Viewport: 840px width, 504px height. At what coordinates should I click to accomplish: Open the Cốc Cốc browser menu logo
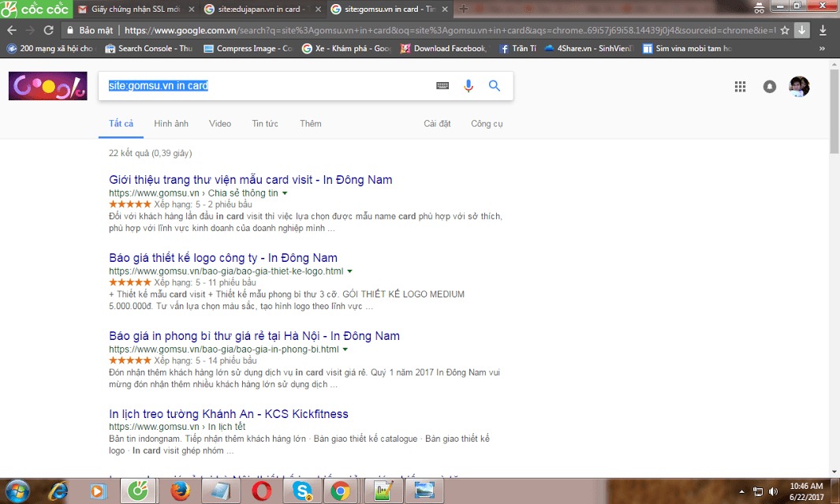(35, 9)
